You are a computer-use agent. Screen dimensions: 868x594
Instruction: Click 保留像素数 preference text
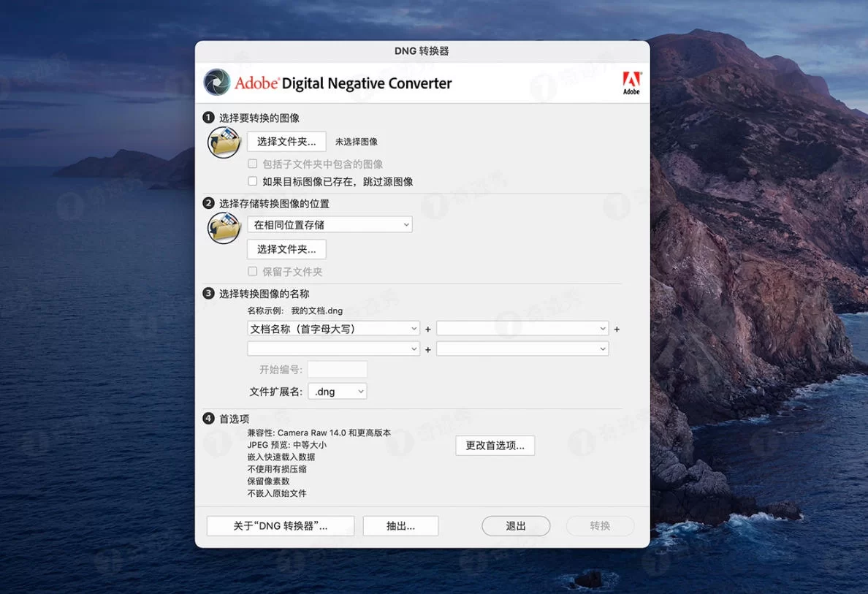click(268, 481)
